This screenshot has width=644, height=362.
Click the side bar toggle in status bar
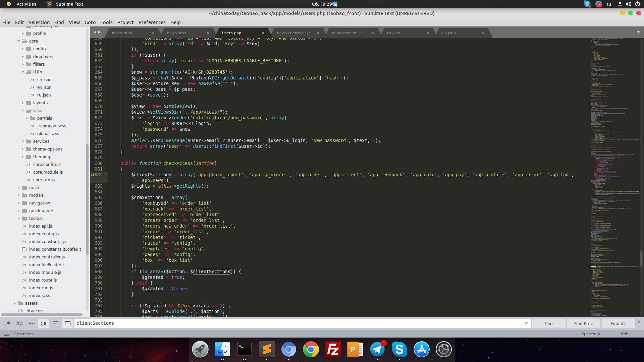click(7, 334)
